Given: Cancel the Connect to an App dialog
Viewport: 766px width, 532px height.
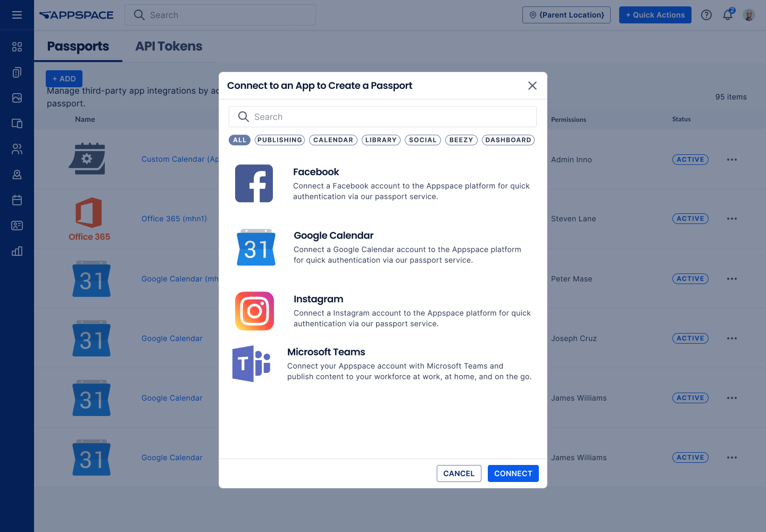Looking at the screenshot, I should pyautogui.click(x=459, y=473).
